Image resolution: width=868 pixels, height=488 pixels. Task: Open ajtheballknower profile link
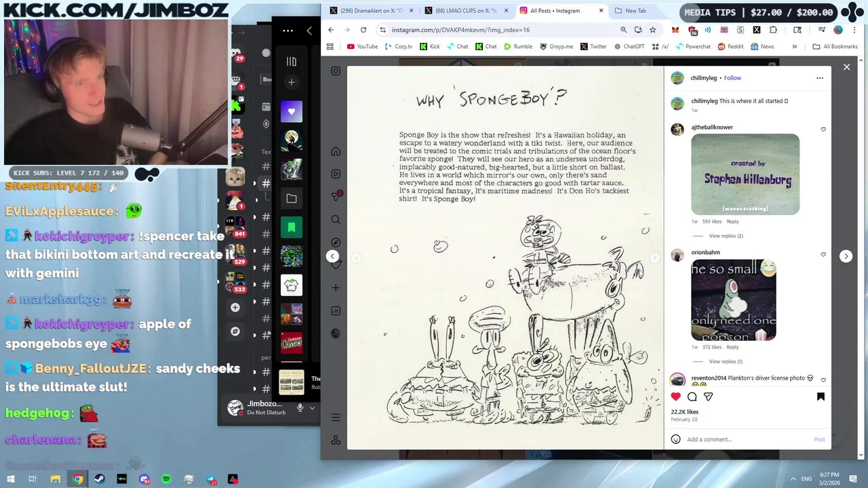[712, 127]
